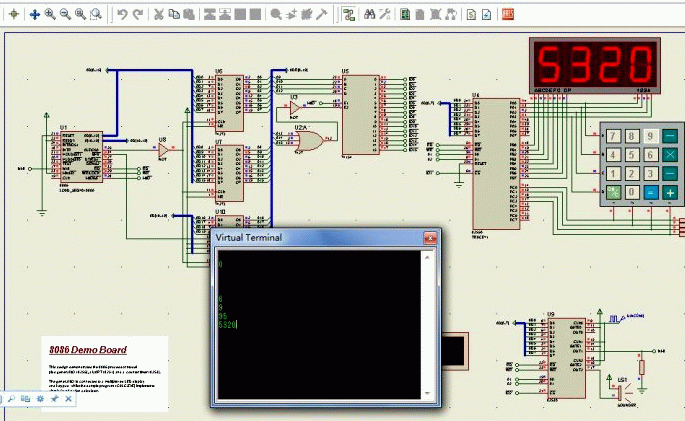Click keypad digit 7 button

point(613,136)
